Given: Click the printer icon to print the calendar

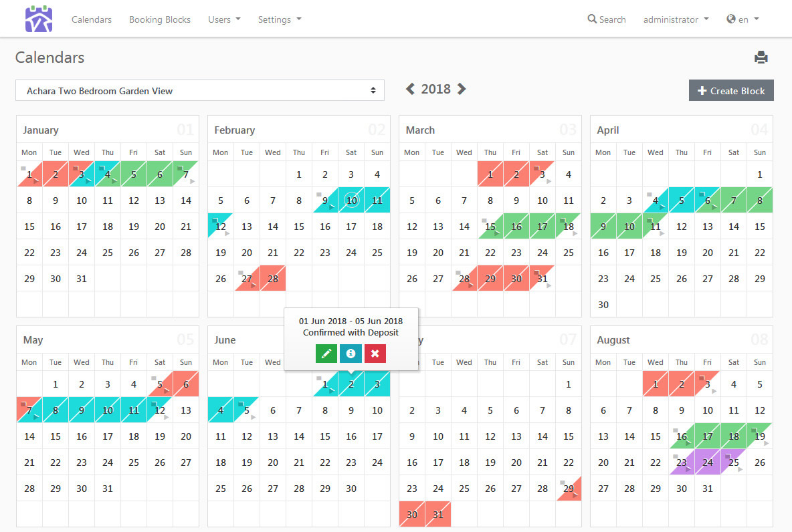Looking at the screenshot, I should [x=761, y=57].
